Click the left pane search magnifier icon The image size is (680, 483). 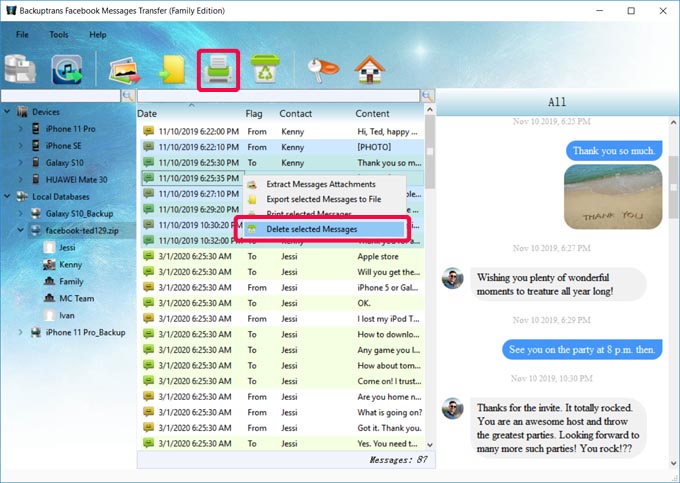[128, 96]
